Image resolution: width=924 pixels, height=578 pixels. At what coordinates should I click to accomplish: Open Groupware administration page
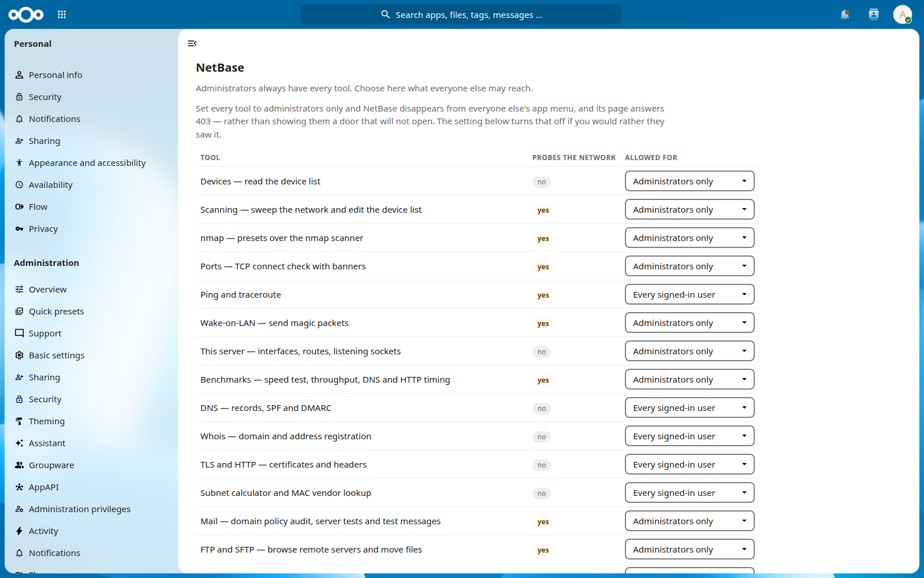tap(91, 465)
